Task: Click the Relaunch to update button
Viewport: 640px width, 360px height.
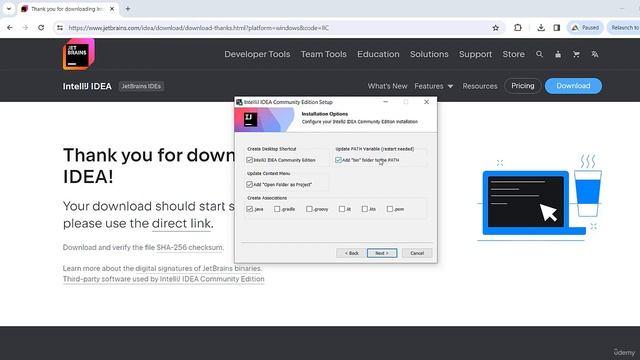Action: (x=624, y=28)
